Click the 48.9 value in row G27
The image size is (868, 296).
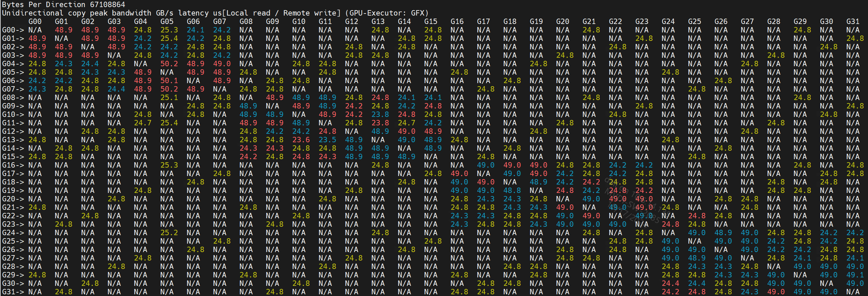pos(697,258)
